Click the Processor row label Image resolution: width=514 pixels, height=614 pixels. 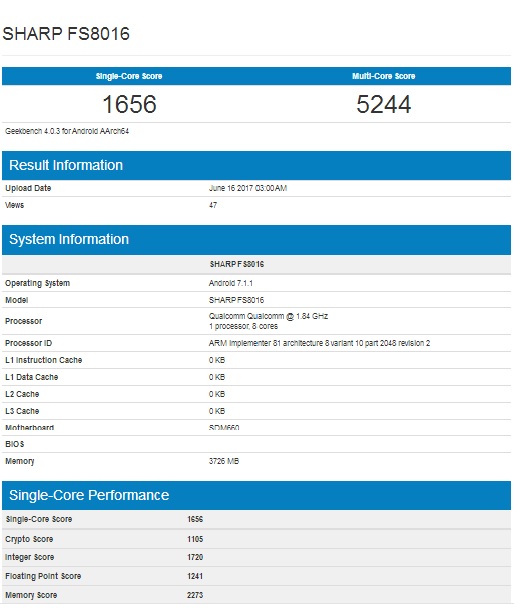pos(23,321)
